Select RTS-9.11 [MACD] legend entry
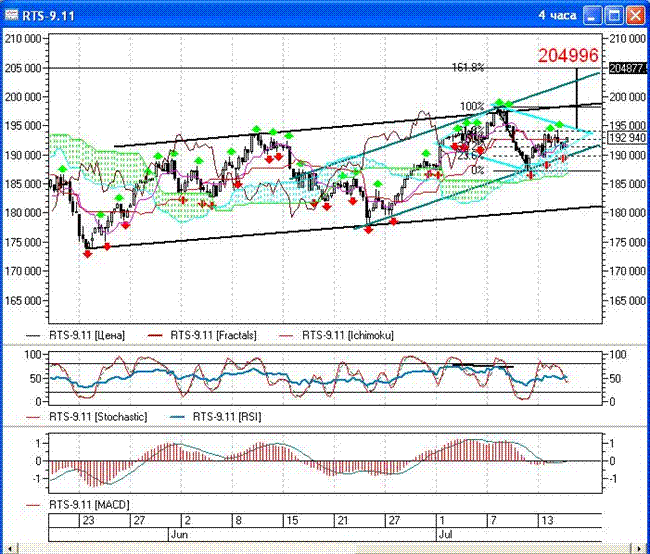 tap(78, 505)
